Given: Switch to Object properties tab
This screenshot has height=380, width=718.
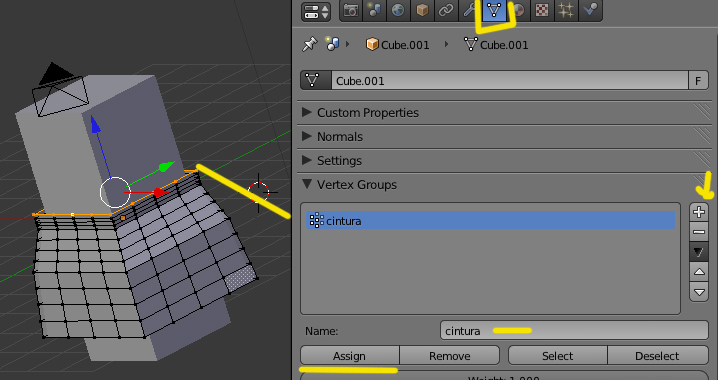Looking at the screenshot, I should point(422,11).
